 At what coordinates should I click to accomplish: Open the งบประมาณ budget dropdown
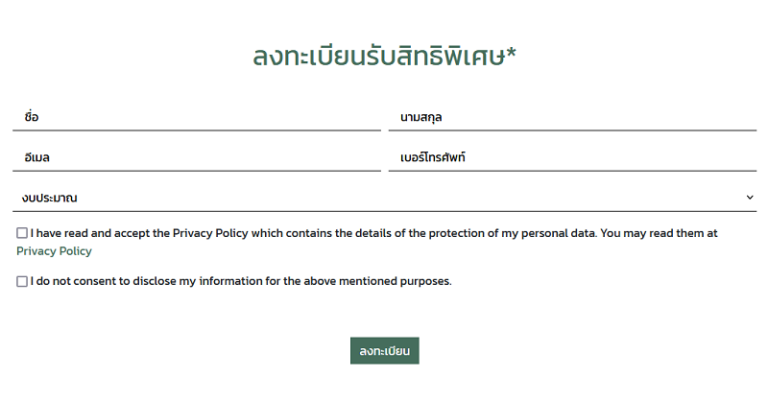384,197
